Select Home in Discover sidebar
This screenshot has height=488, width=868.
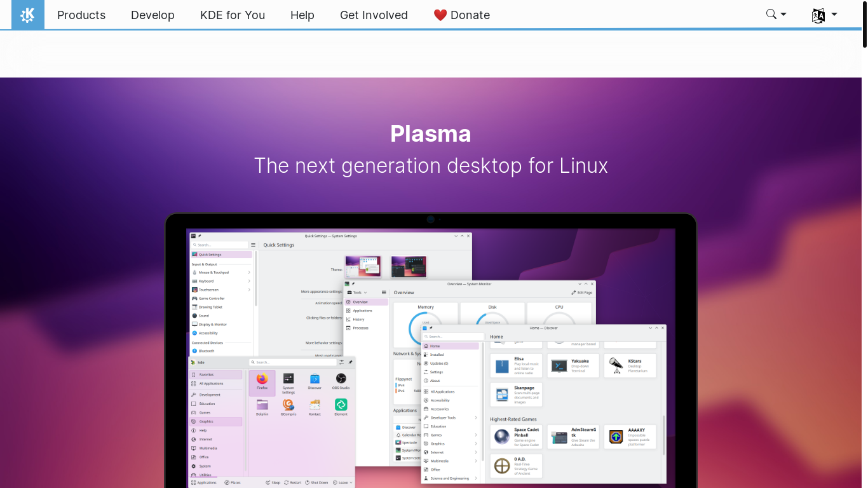451,346
